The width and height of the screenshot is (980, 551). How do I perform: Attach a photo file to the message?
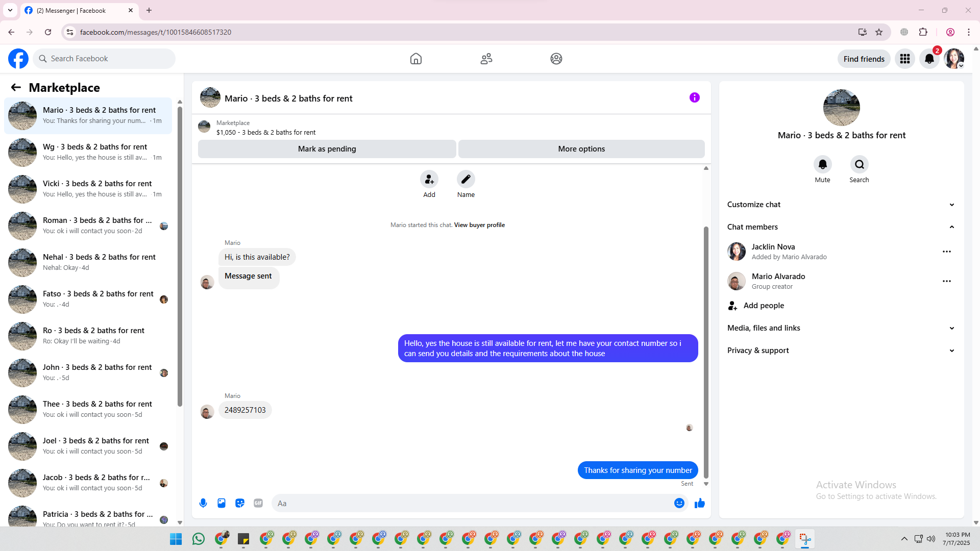point(222,503)
